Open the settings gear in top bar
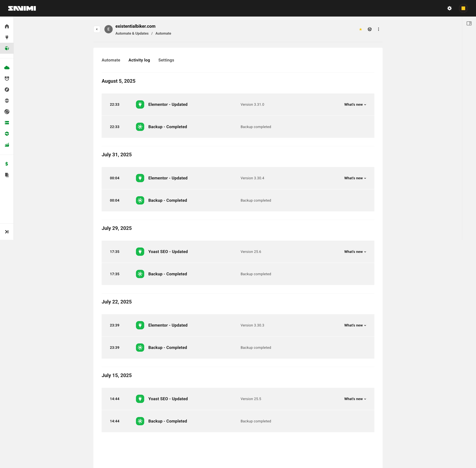 449,8
